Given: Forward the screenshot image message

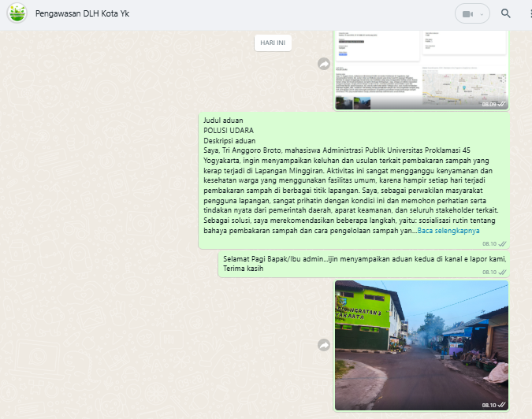Looking at the screenshot, I should pos(323,64).
